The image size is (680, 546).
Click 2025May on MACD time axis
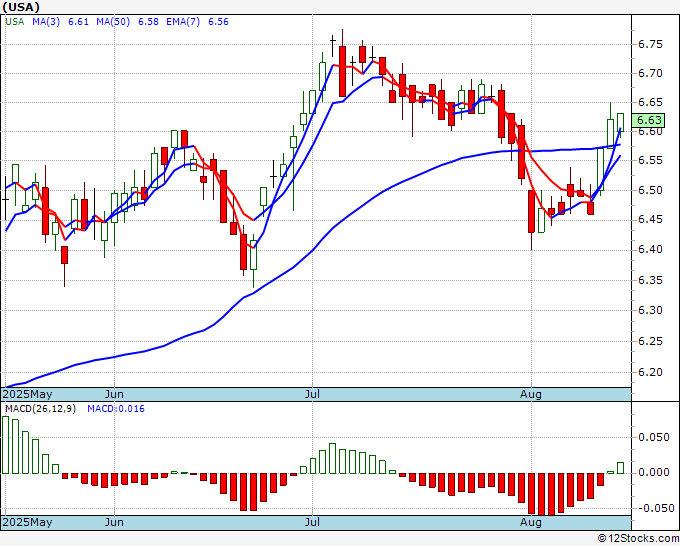point(27,522)
